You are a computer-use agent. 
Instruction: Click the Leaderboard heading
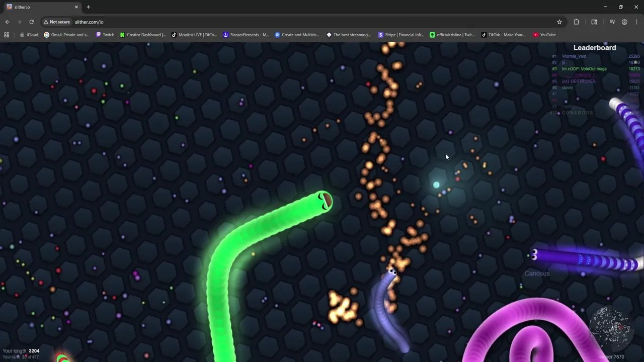[595, 48]
